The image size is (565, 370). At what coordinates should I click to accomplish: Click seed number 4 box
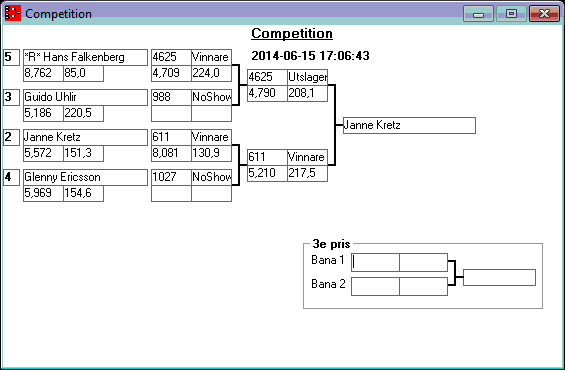pyautogui.click(x=12, y=177)
